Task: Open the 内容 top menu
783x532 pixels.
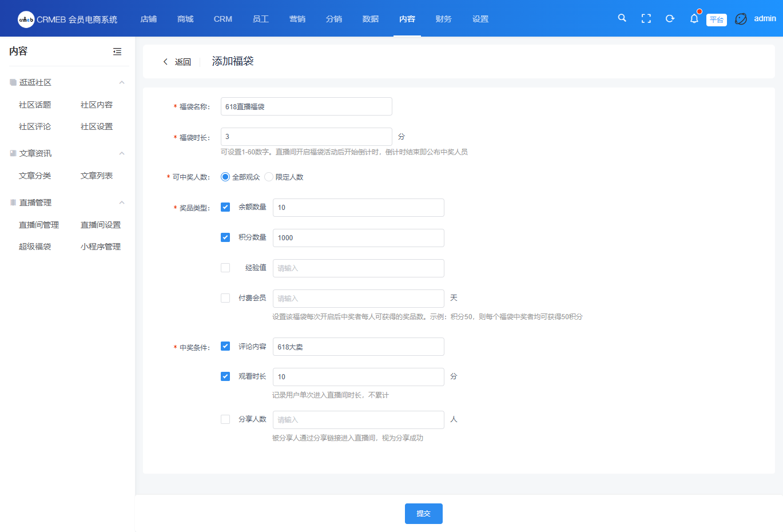Action: click(407, 19)
